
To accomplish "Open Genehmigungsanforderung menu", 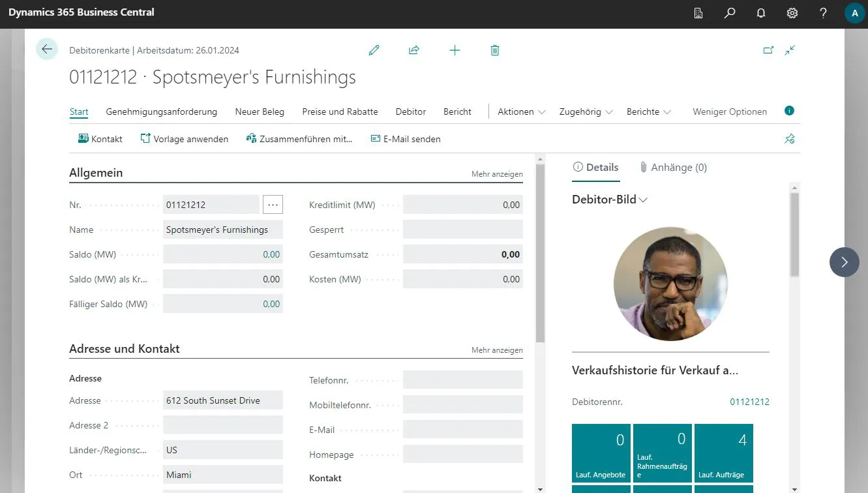I will [x=162, y=112].
